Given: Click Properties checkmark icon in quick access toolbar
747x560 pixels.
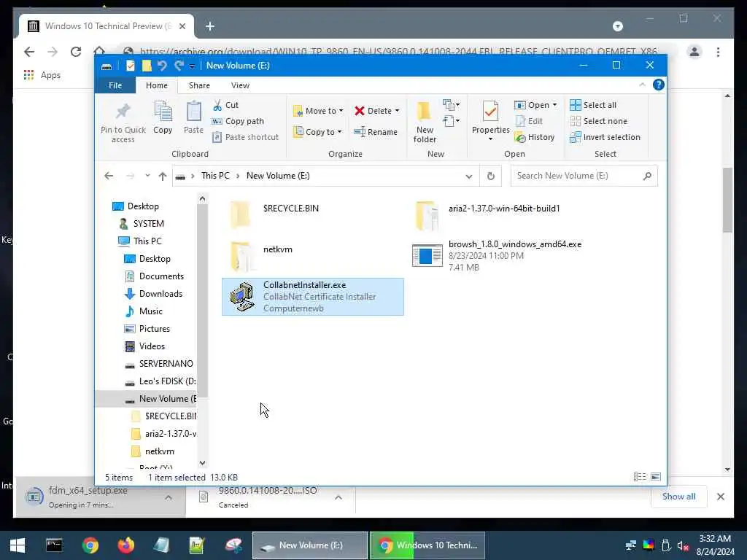Looking at the screenshot, I should coord(130,66).
